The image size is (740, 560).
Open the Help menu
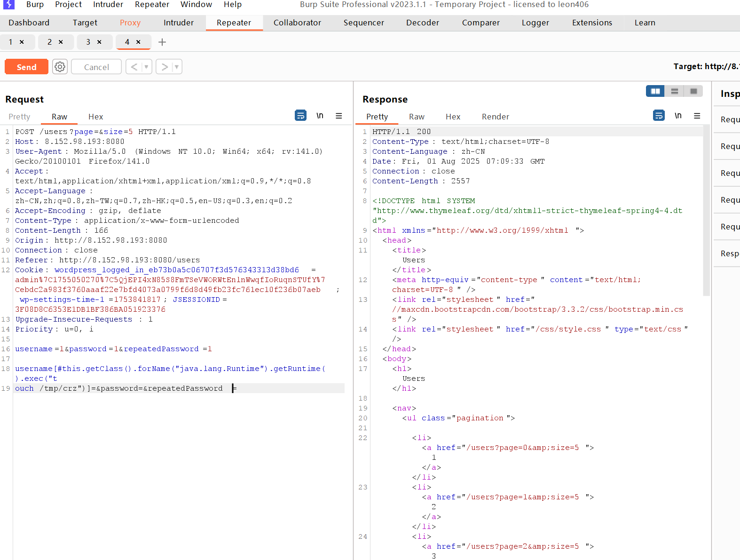tap(233, 5)
